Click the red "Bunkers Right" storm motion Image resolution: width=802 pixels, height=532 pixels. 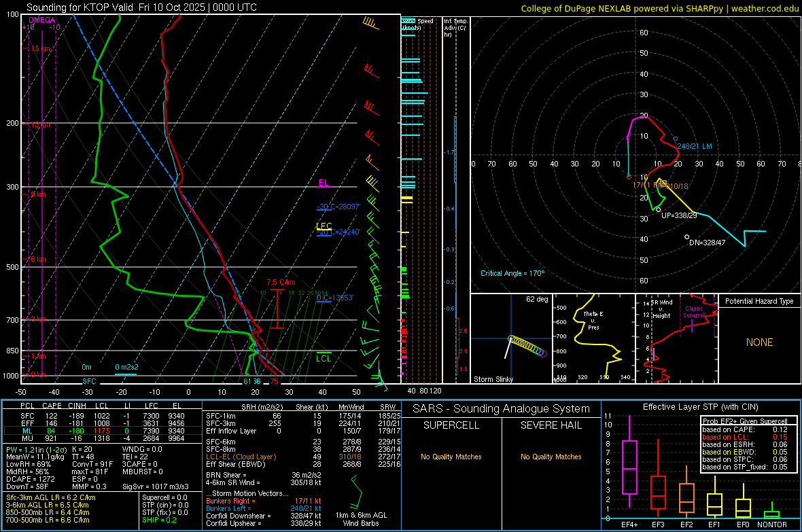264,501
